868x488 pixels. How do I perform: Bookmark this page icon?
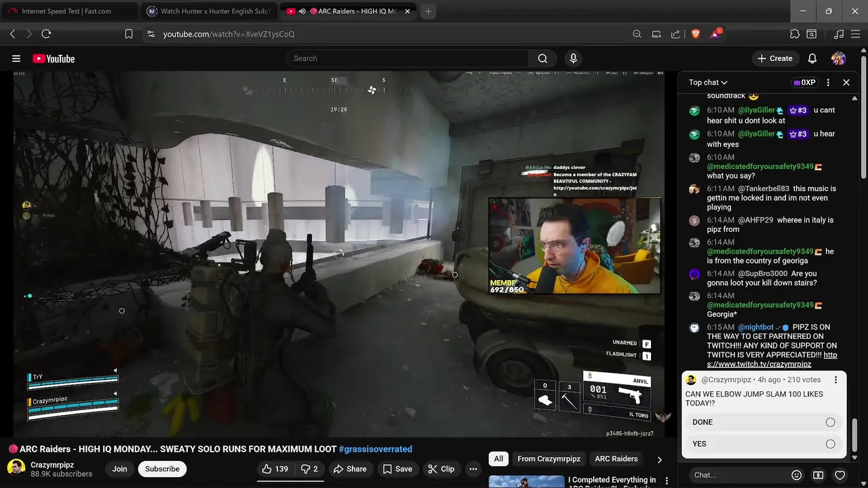(129, 34)
